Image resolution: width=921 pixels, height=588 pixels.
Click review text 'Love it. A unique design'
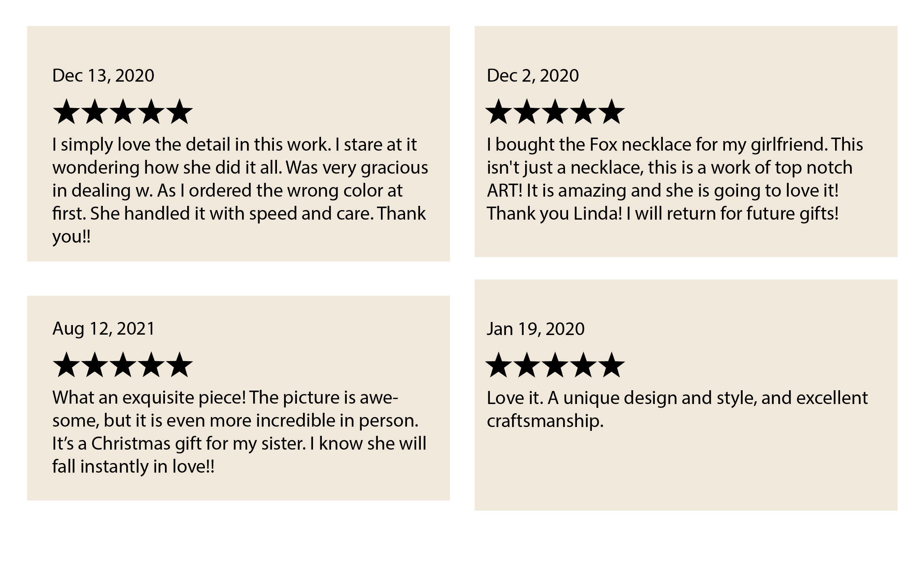(x=677, y=409)
